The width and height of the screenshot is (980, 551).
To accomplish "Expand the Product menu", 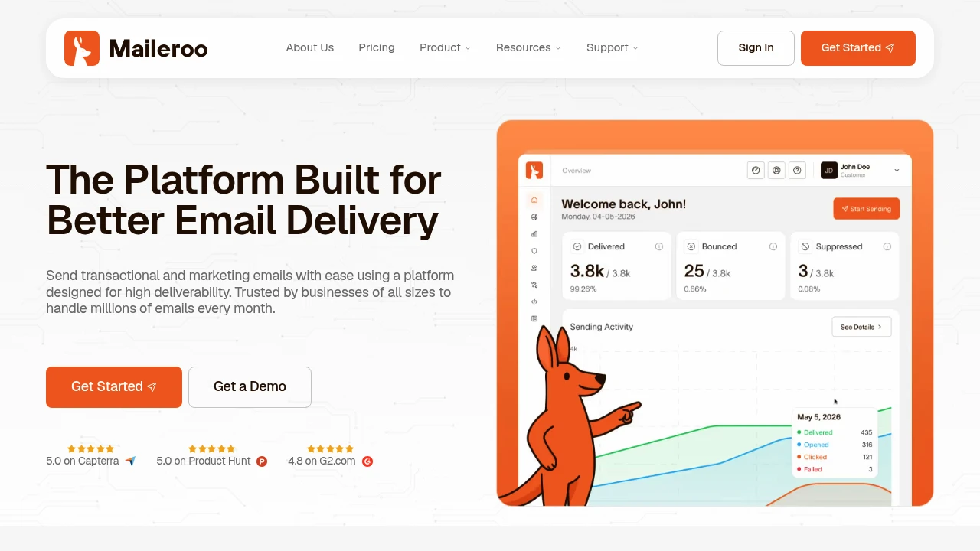I will (x=445, y=47).
